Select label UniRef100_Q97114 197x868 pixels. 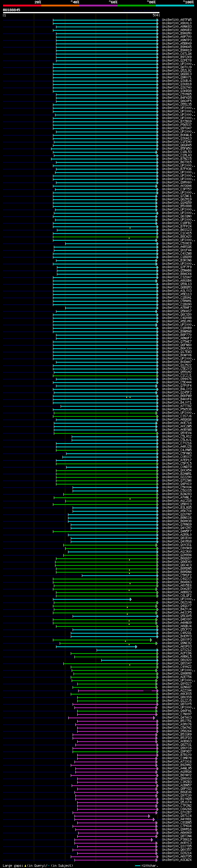(177, 816)
